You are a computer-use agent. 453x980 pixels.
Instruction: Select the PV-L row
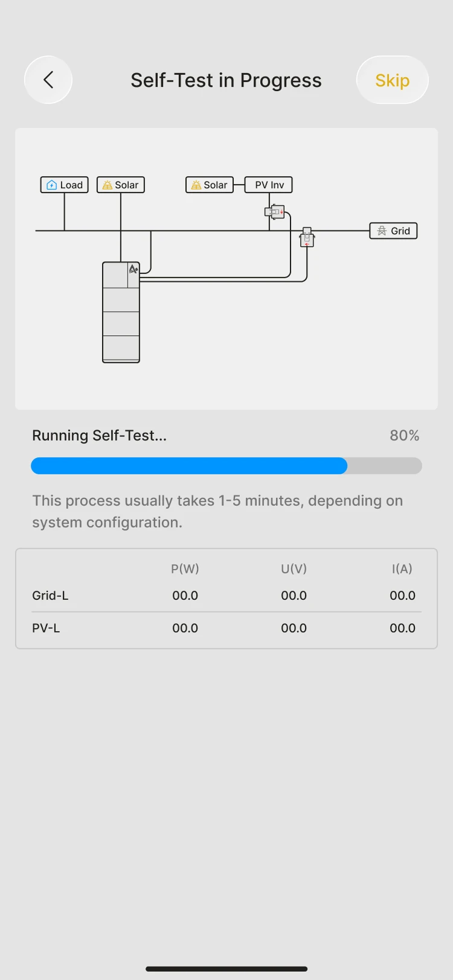pyautogui.click(x=226, y=628)
